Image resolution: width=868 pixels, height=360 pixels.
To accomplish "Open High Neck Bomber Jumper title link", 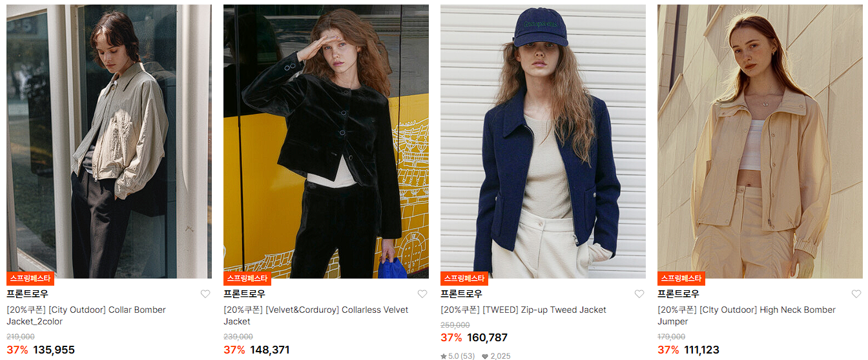I will point(747,315).
